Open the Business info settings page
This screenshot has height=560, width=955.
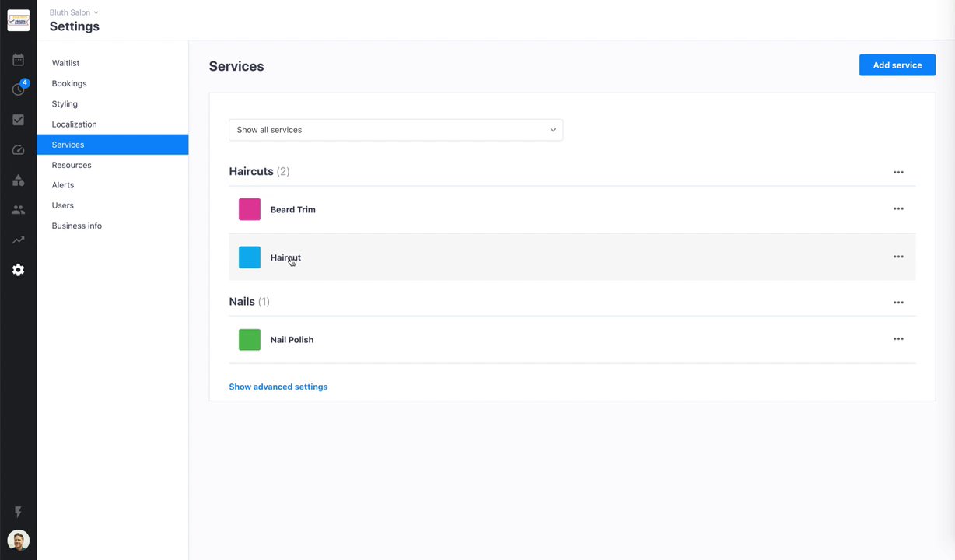76,226
